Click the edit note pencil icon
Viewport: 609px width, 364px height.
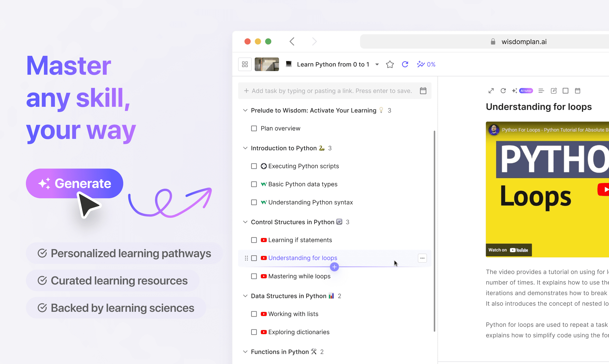coord(554,91)
